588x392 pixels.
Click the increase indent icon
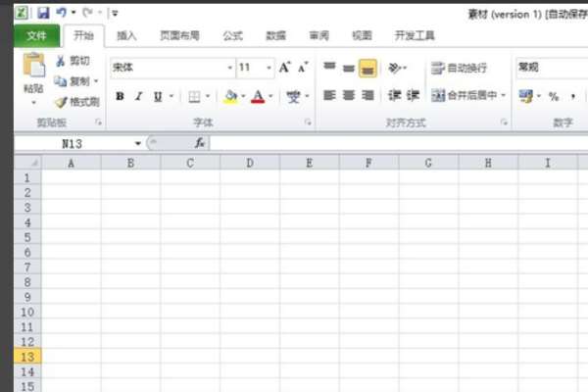coord(413,95)
